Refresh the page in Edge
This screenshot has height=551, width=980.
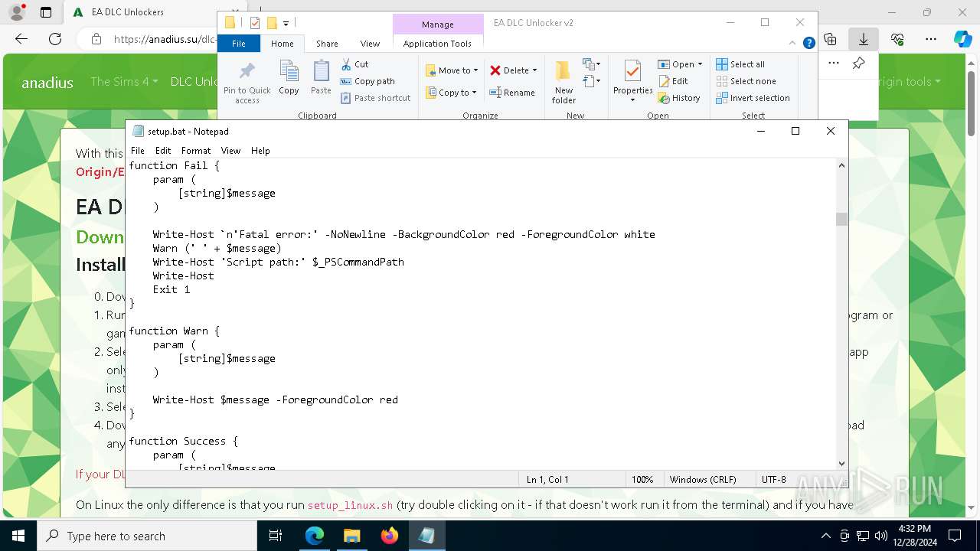click(55, 39)
